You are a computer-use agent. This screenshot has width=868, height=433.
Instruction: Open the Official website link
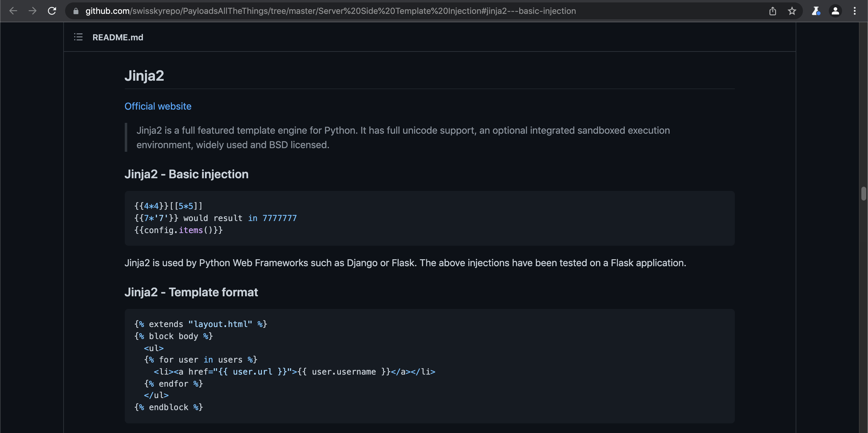[x=158, y=106]
